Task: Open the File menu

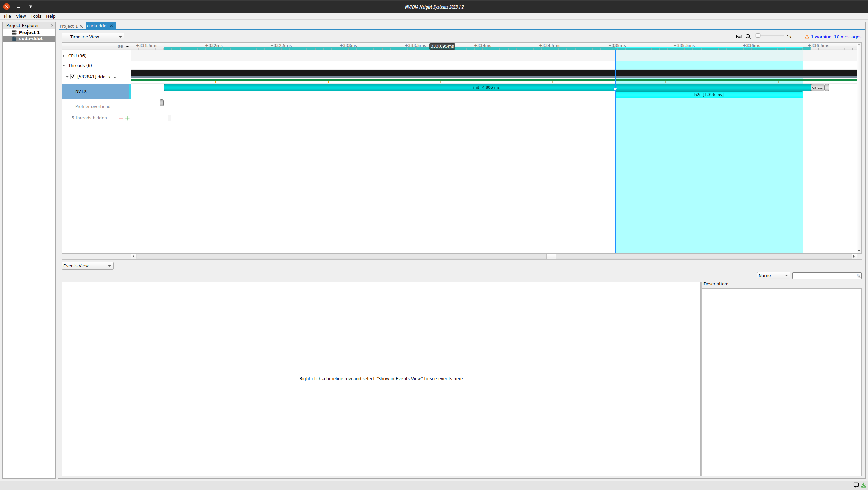Action: click(x=7, y=16)
